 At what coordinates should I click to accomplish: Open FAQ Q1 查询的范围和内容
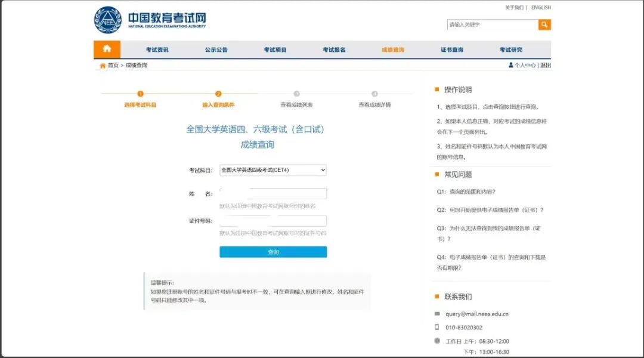(x=466, y=192)
